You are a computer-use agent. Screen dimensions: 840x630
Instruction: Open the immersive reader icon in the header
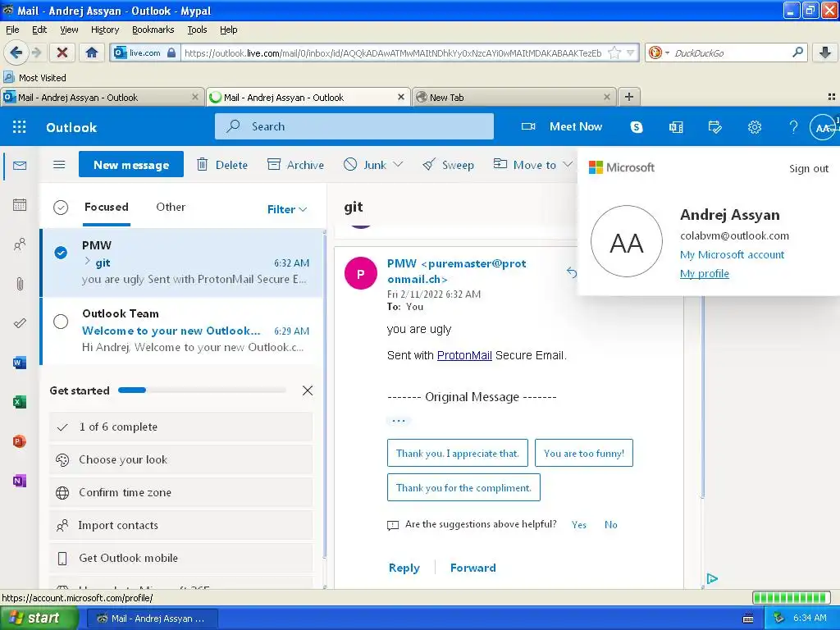tap(676, 127)
